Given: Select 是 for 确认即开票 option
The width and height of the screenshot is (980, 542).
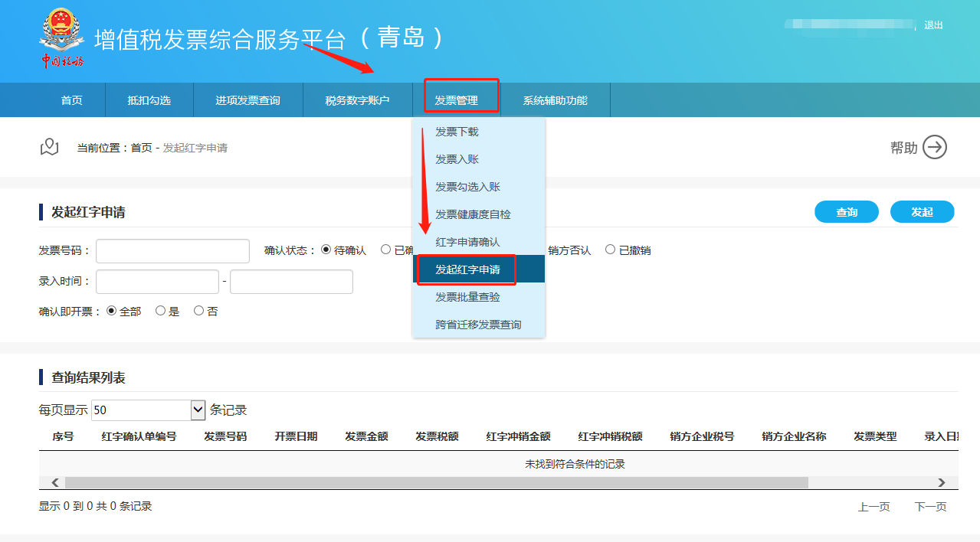Looking at the screenshot, I should point(160,312).
